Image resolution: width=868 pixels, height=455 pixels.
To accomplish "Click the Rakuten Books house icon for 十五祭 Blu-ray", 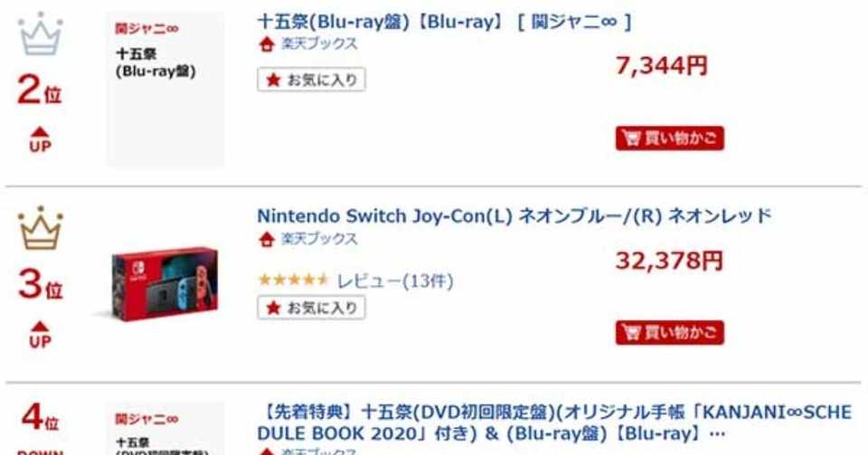I will point(266,44).
